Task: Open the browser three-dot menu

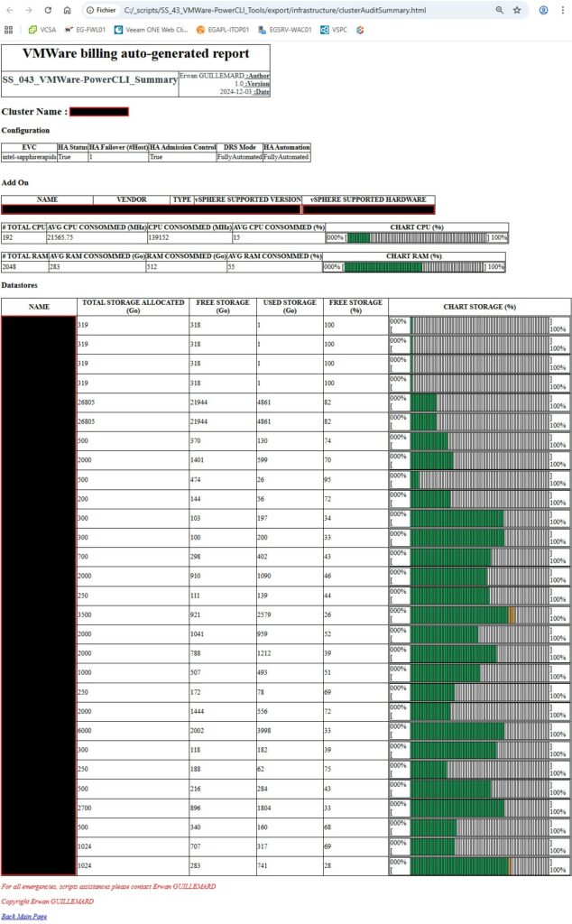Action: [x=563, y=10]
